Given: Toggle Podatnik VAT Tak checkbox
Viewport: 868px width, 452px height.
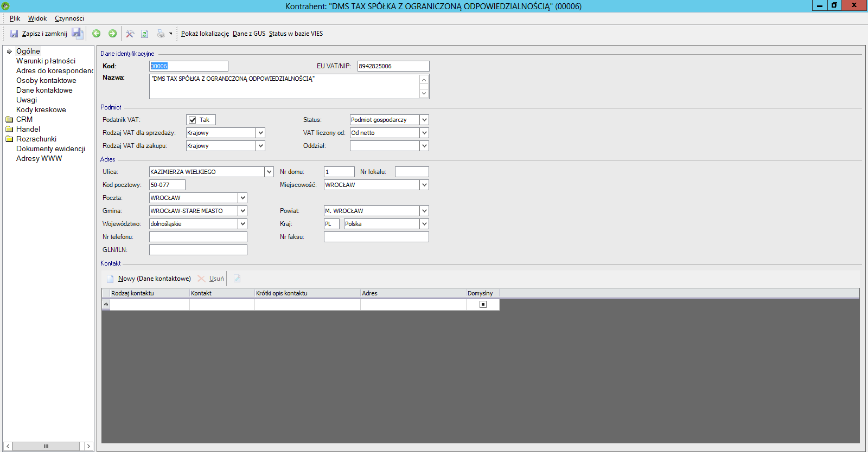Looking at the screenshot, I should pos(192,120).
